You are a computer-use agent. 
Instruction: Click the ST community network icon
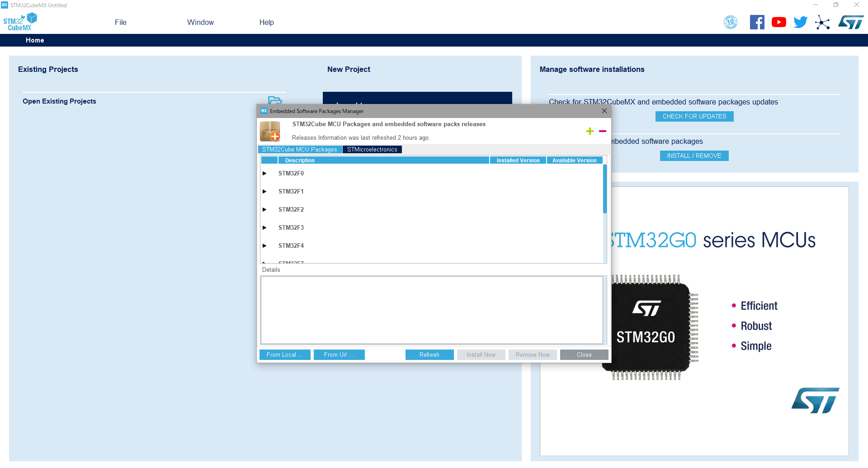coord(822,23)
